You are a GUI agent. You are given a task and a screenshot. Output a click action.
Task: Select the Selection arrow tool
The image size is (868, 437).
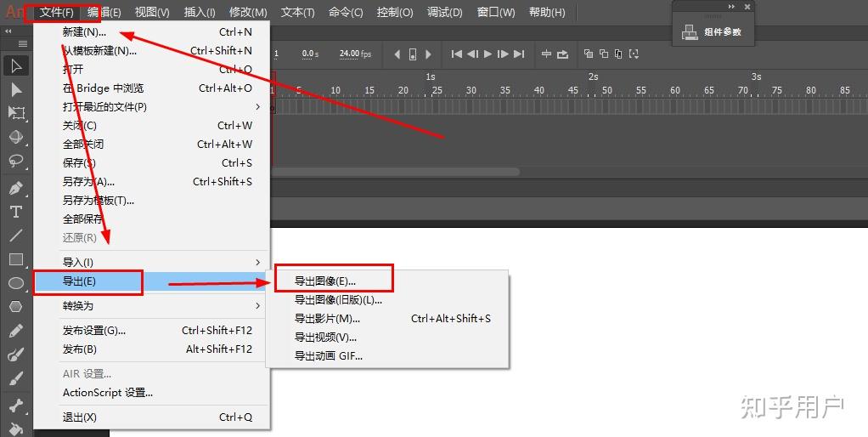click(16, 66)
